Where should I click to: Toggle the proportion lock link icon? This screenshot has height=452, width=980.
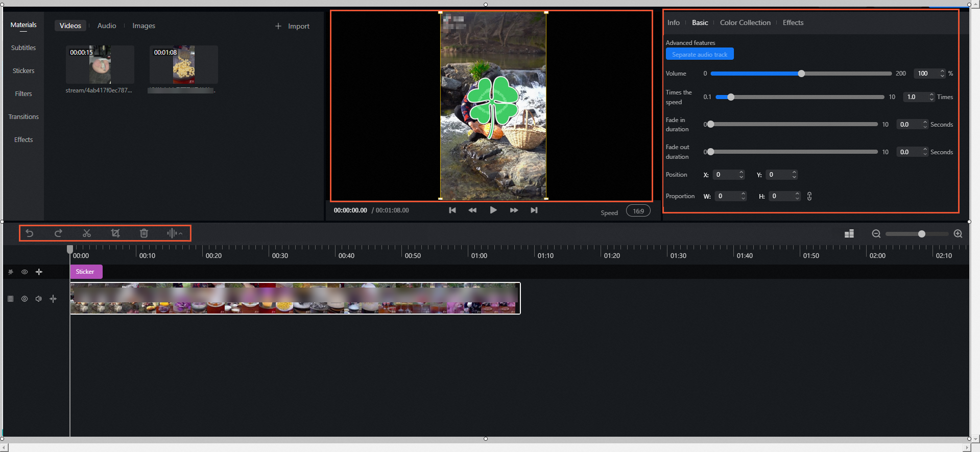pos(809,196)
